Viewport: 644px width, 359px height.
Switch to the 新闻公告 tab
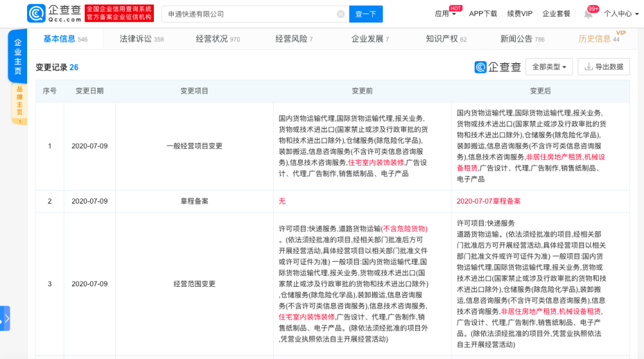522,39
